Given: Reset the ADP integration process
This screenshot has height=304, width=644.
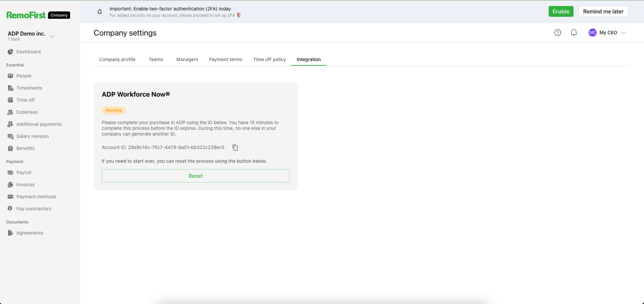Looking at the screenshot, I should pos(196,176).
